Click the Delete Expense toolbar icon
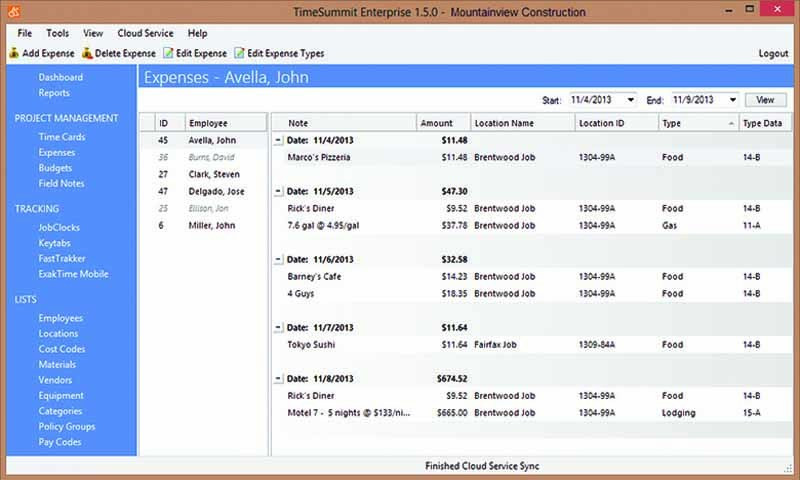The width and height of the screenshot is (800, 480). [x=87, y=53]
